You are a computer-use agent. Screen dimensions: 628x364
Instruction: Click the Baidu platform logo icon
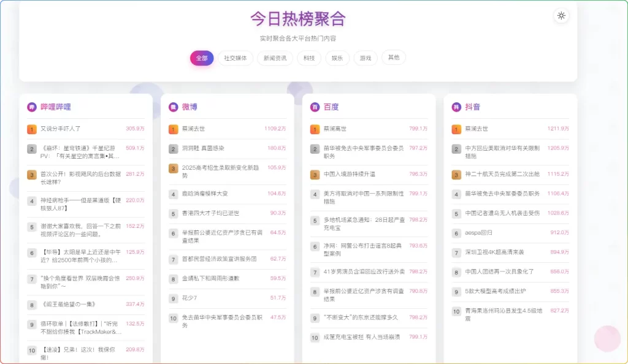point(315,107)
